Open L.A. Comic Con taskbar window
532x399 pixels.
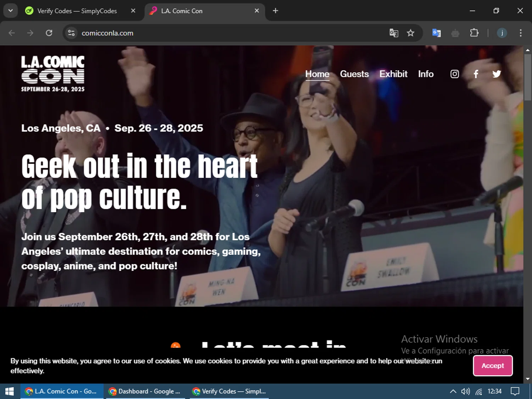pos(62,391)
